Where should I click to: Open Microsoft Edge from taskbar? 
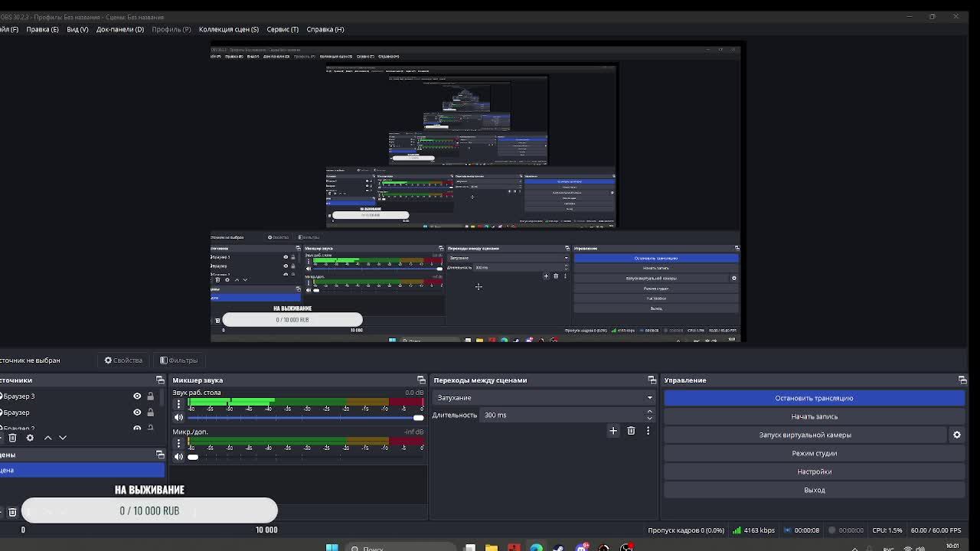(x=536, y=547)
